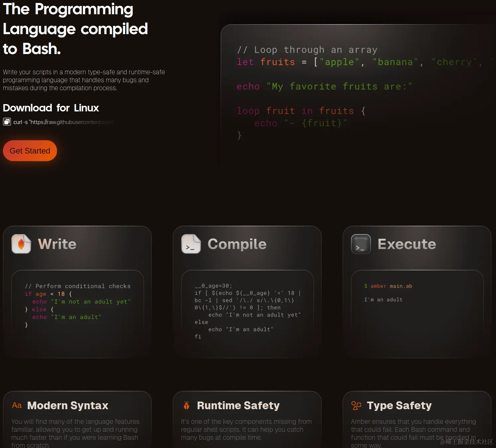Click the curl install command text
The width and height of the screenshot is (496, 448).
point(64,122)
